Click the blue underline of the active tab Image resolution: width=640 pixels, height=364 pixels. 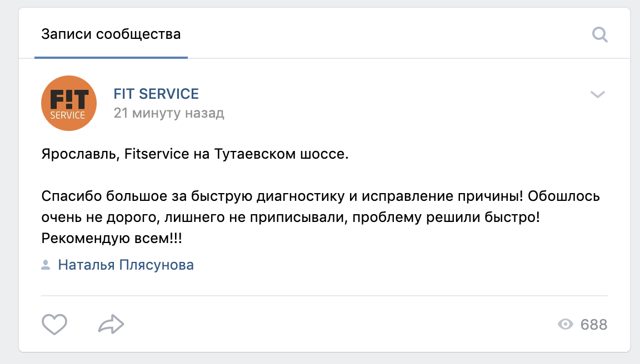point(111,57)
